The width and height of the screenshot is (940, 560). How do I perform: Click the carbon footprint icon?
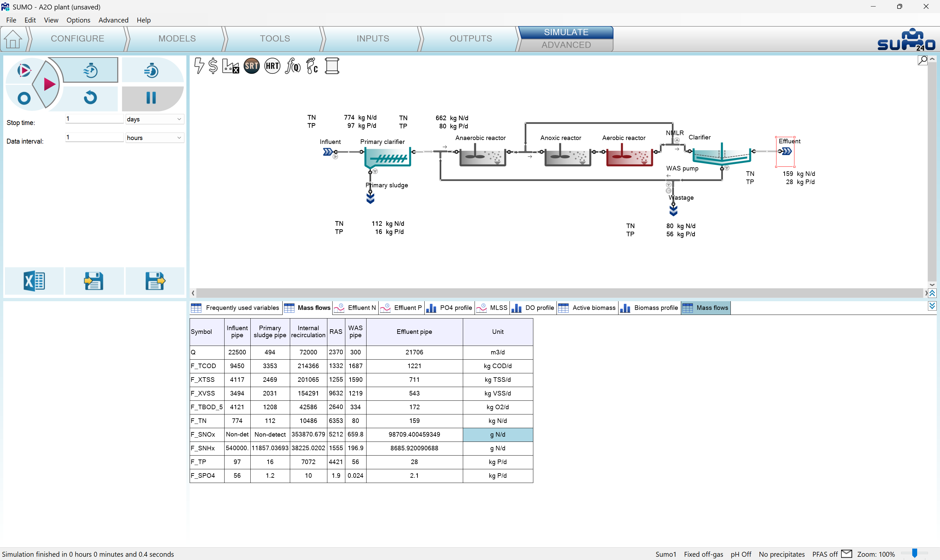312,66
